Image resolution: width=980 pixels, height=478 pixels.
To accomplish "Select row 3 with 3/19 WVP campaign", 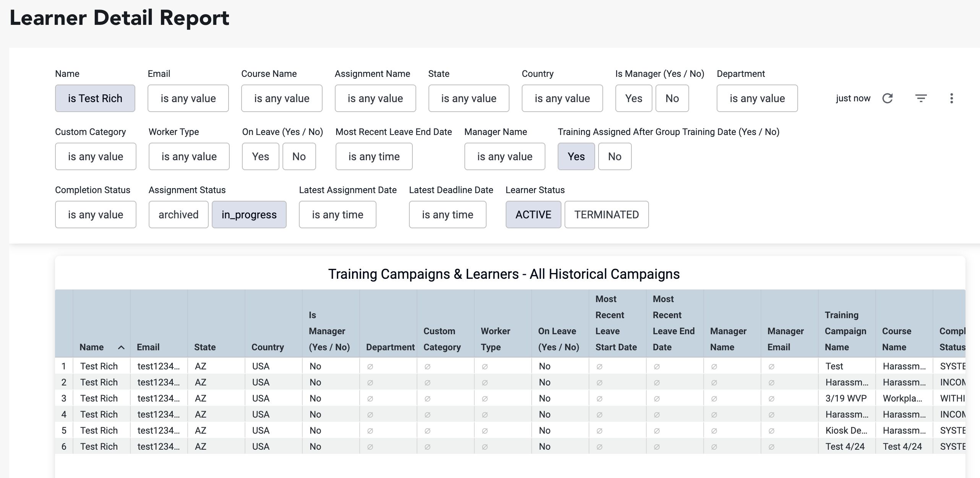I will [x=510, y=398].
